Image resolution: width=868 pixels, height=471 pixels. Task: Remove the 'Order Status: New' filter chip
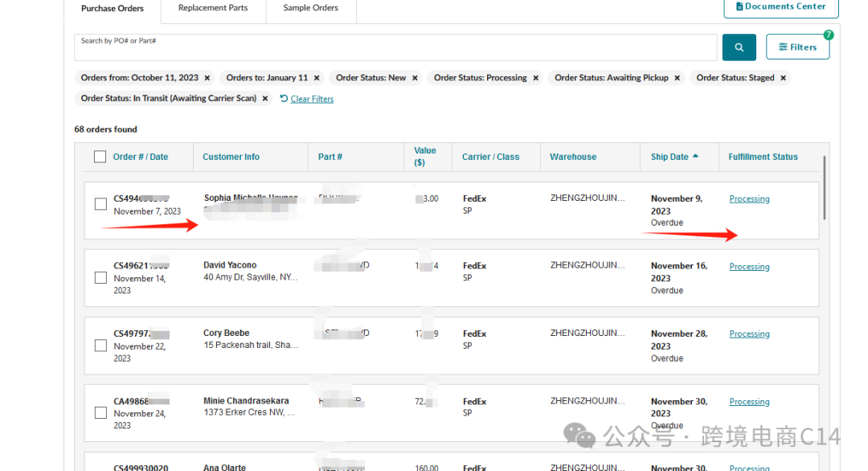pos(415,78)
